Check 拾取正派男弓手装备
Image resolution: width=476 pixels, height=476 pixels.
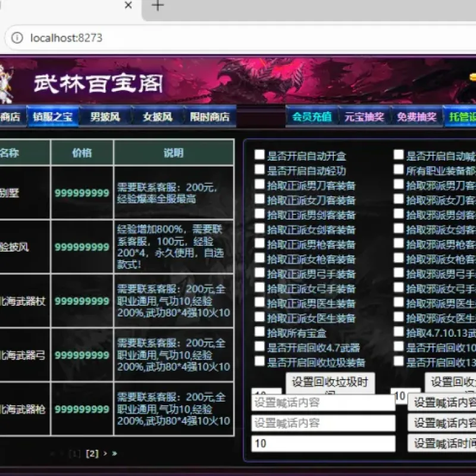point(259,273)
